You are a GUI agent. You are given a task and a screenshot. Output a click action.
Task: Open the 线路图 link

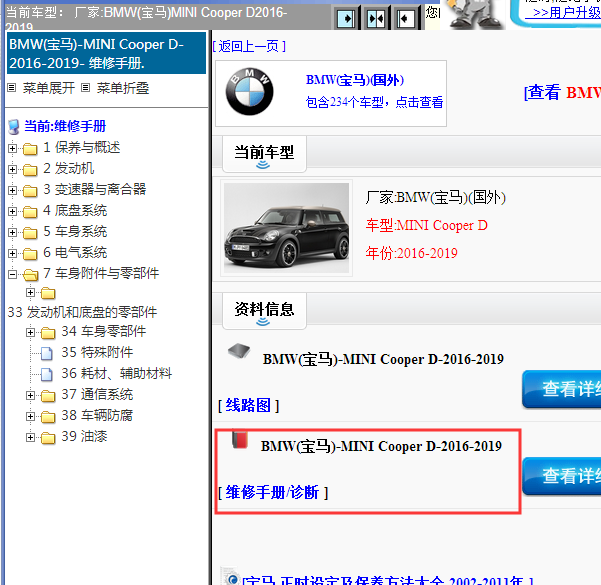point(248,405)
